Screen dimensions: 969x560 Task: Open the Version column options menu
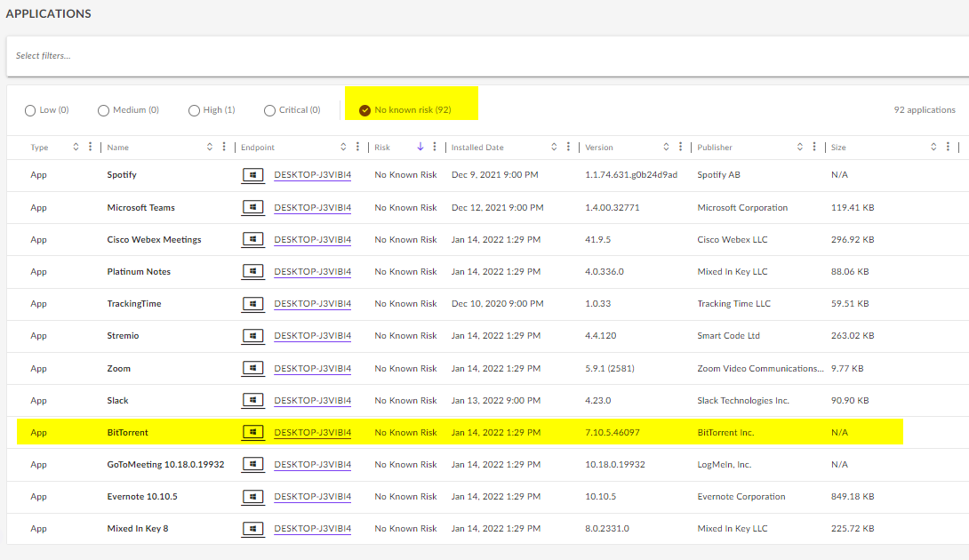pyautogui.click(x=680, y=147)
